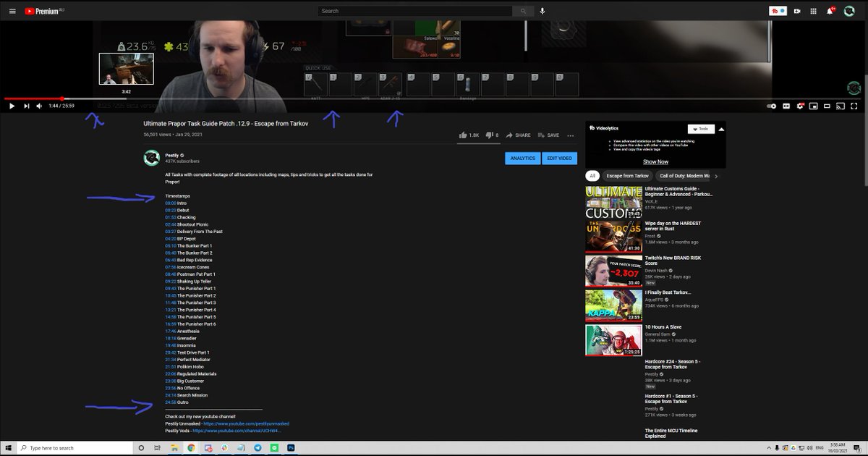868x456 pixels.
Task: Open account avatar menu
Action: pos(849,11)
